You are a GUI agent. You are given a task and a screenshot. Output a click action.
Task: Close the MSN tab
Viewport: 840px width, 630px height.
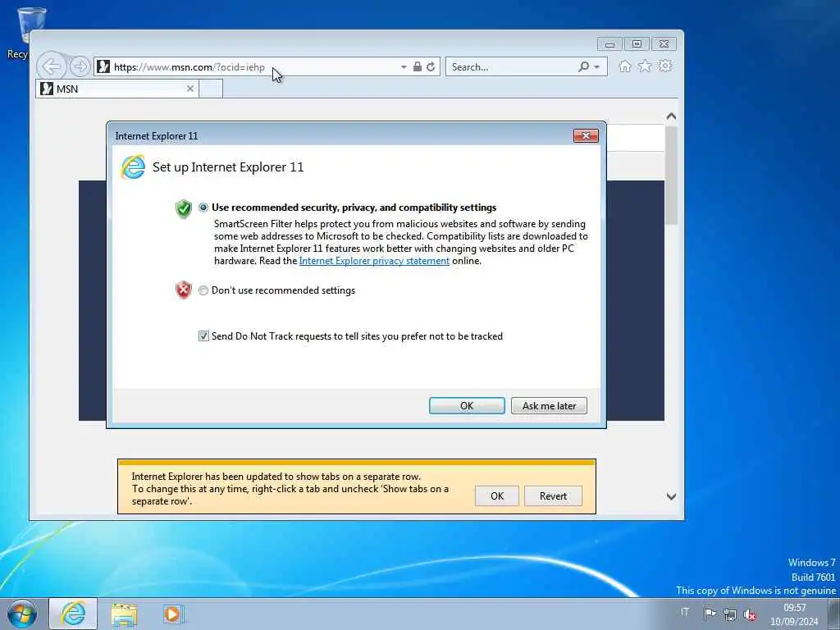(190, 89)
